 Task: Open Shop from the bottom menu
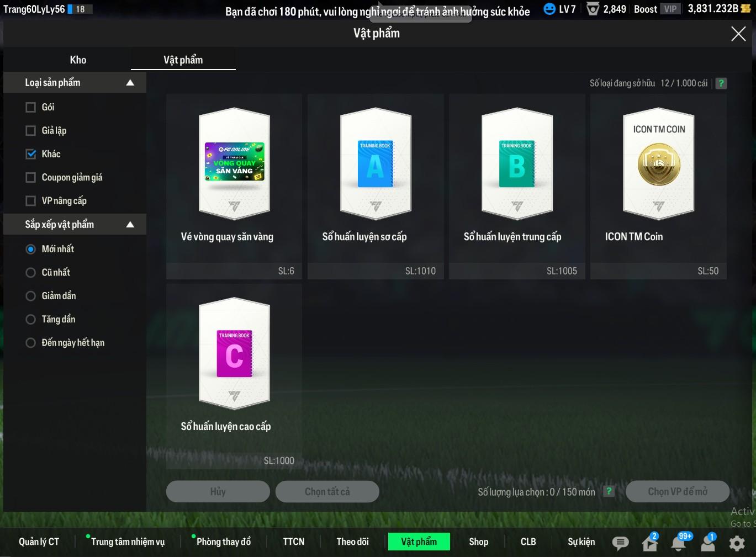[x=478, y=542]
